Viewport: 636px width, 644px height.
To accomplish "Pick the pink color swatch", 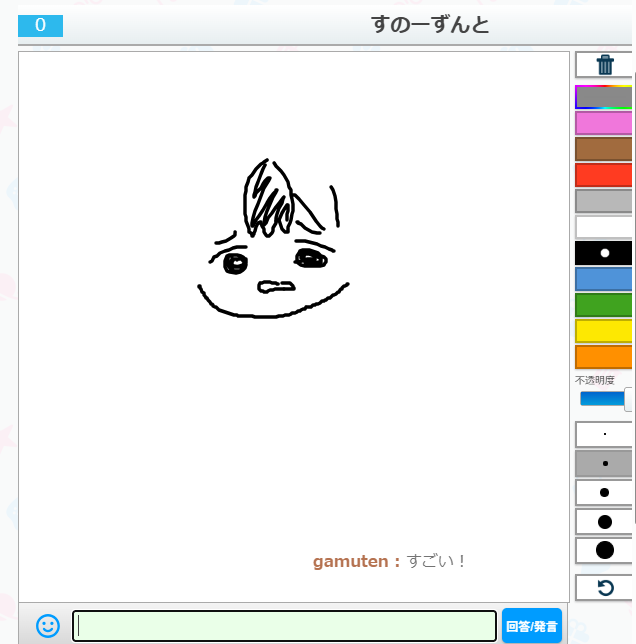I will click(605, 123).
